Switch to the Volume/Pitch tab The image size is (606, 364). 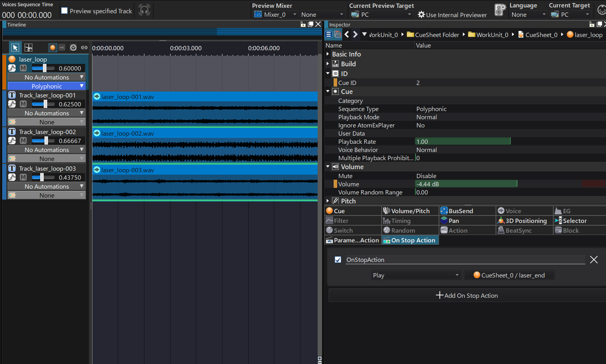click(x=410, y=211)
